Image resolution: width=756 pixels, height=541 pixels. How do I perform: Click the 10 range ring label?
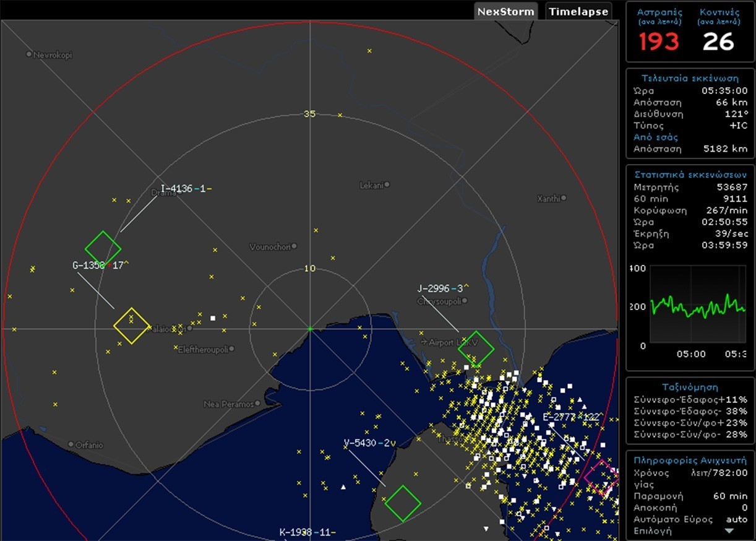click(310, 269)
